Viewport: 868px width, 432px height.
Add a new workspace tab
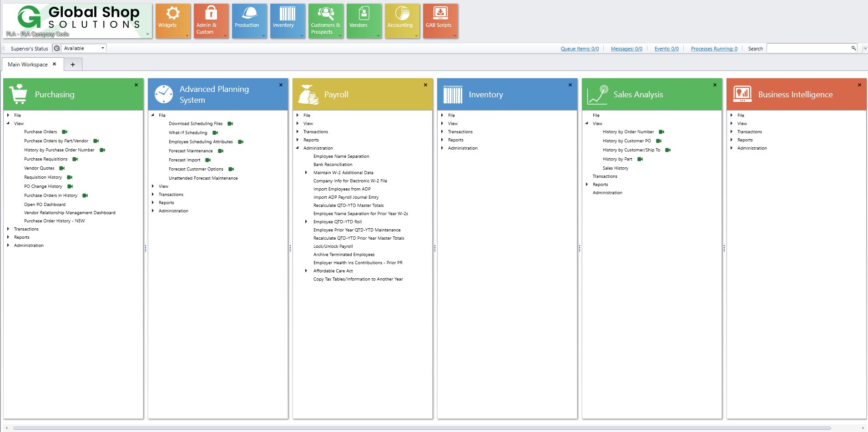click(72, 65)
